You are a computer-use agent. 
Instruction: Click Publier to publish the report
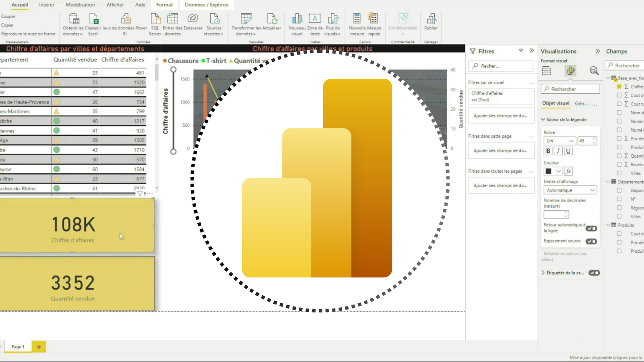(431, 24)
